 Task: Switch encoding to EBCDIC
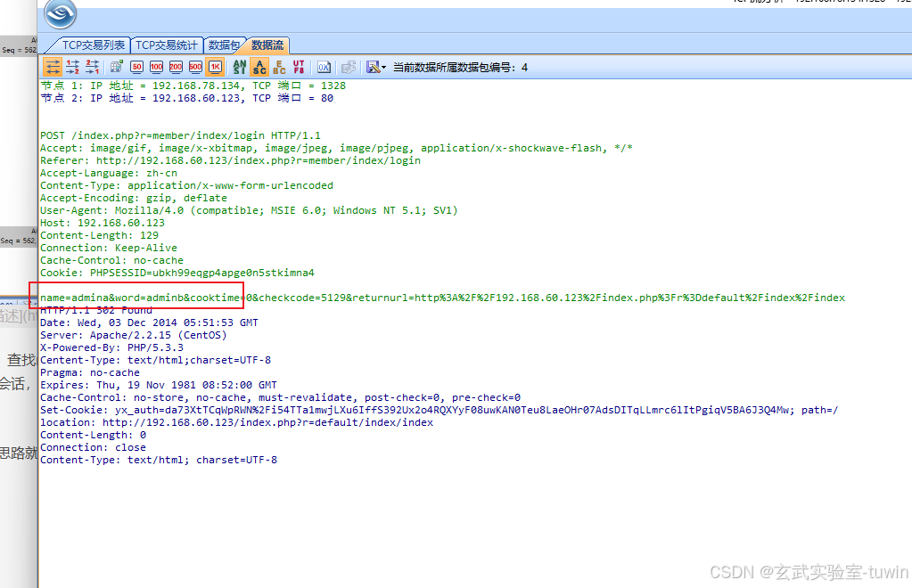[x=279, y=68]
